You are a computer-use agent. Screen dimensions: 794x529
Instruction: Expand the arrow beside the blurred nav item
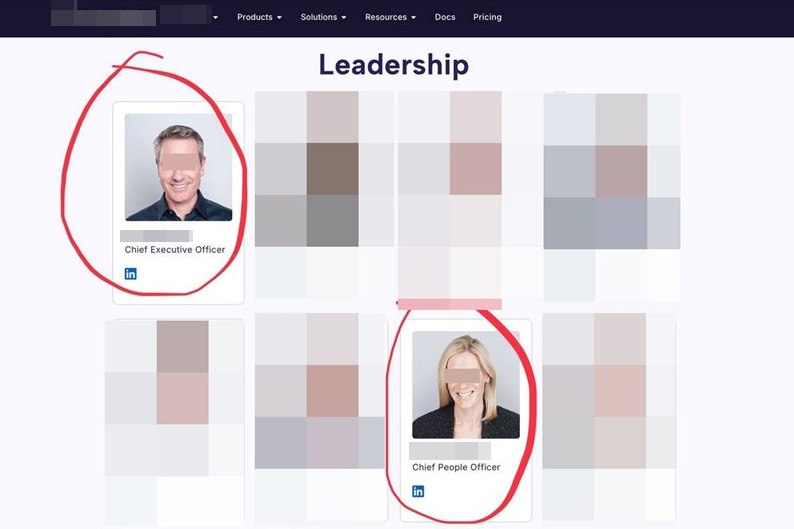coord(216,17)
